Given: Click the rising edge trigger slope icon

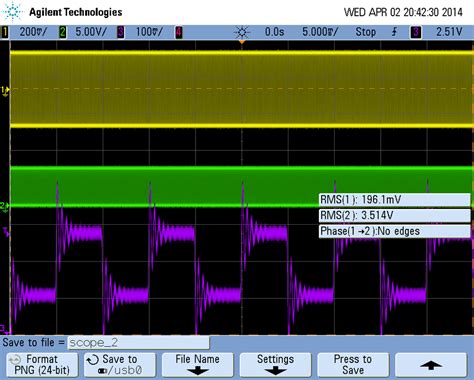Looking at the screenshot, I should click(395, 32).
